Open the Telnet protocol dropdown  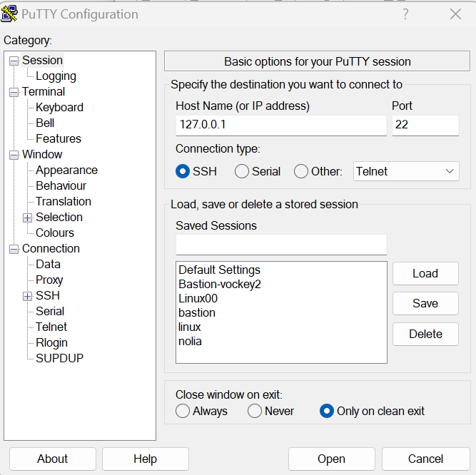click(x=406, y=171)
